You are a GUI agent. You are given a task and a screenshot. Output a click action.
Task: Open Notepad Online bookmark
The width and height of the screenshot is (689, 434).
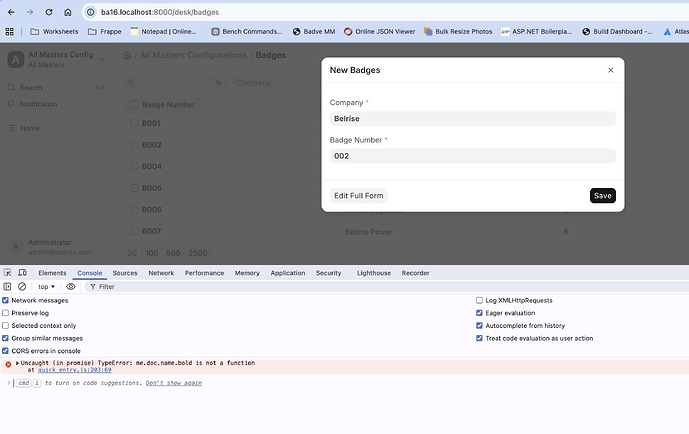(163, 32)
